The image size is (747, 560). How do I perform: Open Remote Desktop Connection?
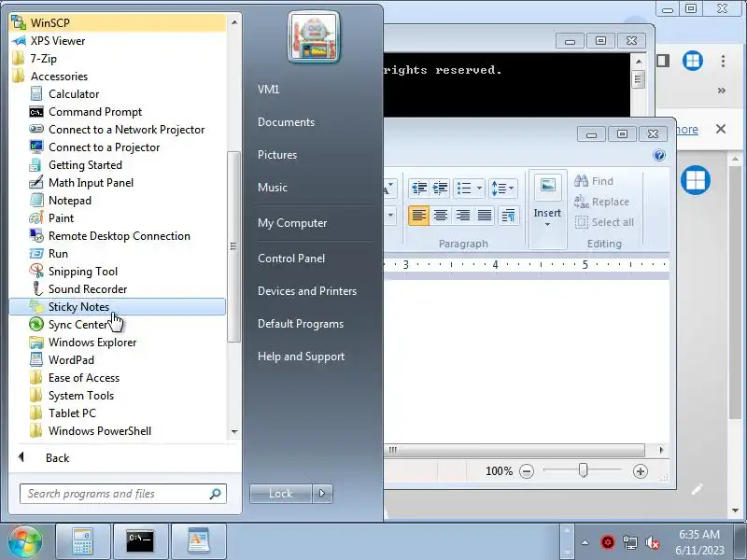(118, 236)
